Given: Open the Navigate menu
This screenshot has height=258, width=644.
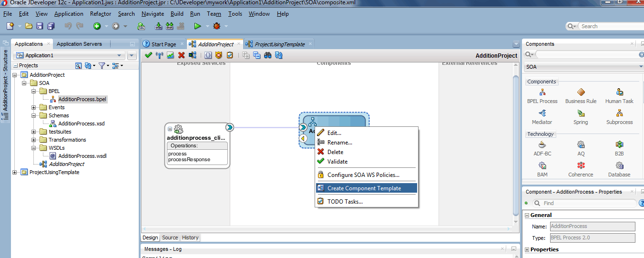Looking at the screenshot, I should pos(153,14).
